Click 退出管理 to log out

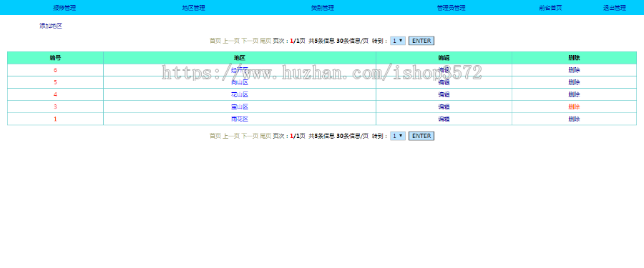pos(615,8)
